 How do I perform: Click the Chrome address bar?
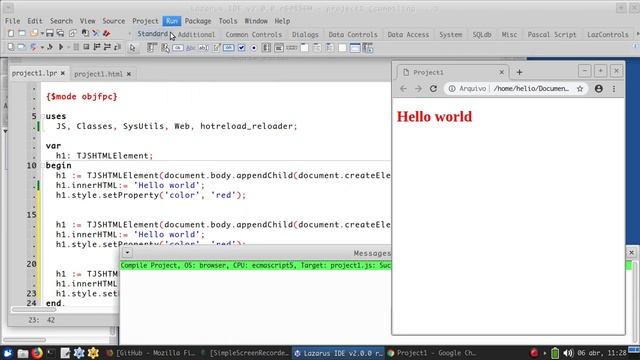516,89
